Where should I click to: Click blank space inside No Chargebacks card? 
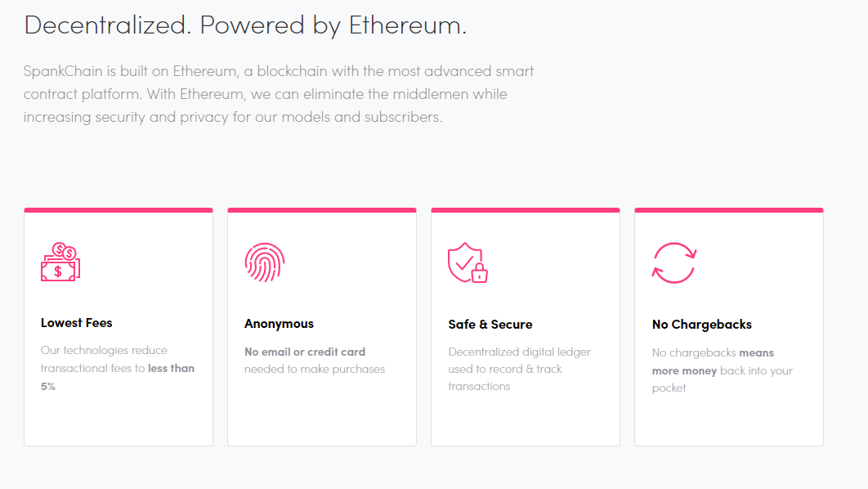tap(729, 423)
